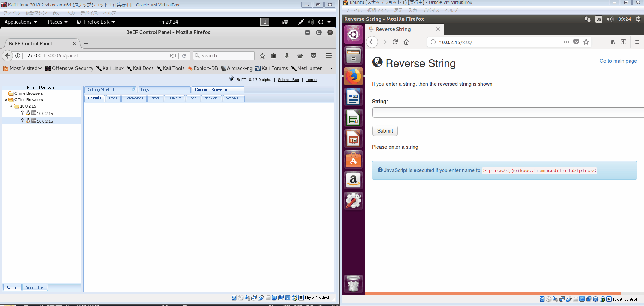Switch to Requester bottom tab

(x=34, y=288)
